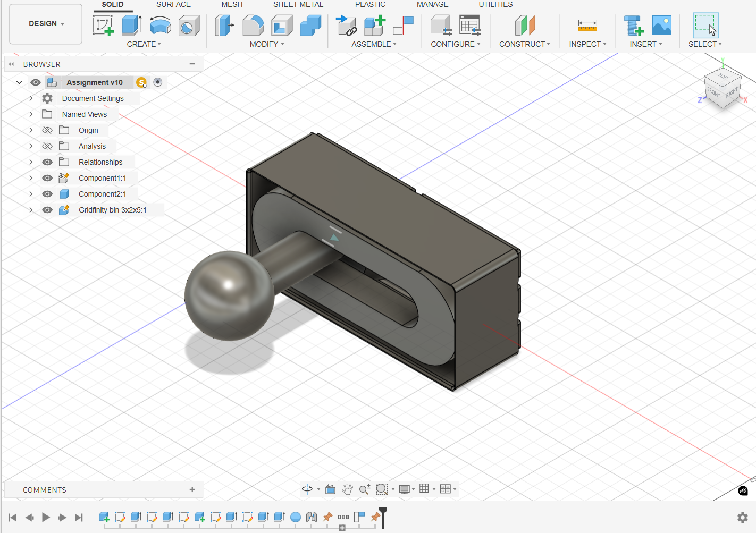Open the ASSEMBLE dropdown menu
Viewport: 756px width, 533px height.
click(x=374, y=44)
